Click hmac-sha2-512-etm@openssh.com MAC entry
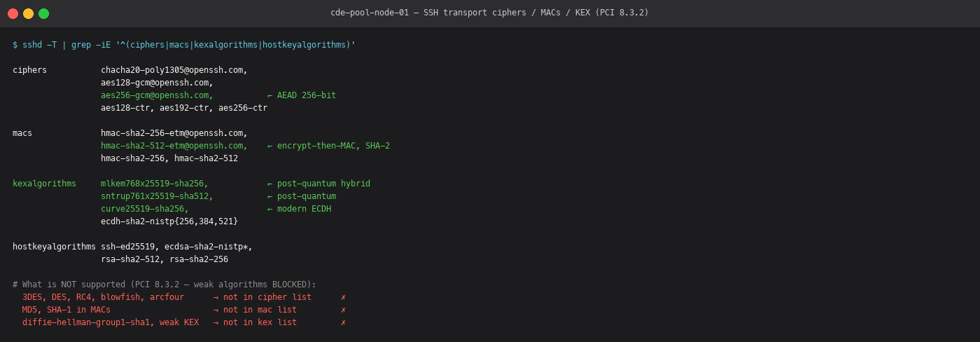Screen dimensions: 980x342 [171, 146]
